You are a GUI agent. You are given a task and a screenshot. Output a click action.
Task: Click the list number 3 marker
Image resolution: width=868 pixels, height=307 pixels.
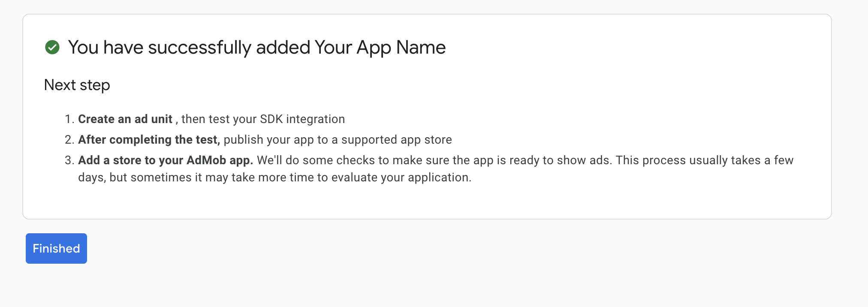coord(69,160)
